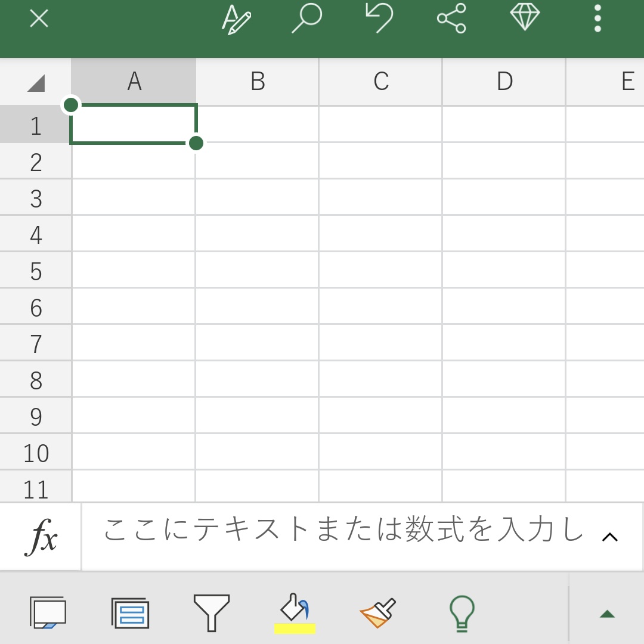This screenshot has height=644, width=644.
Task: Select row 11 header
Action: coord(35,487)
